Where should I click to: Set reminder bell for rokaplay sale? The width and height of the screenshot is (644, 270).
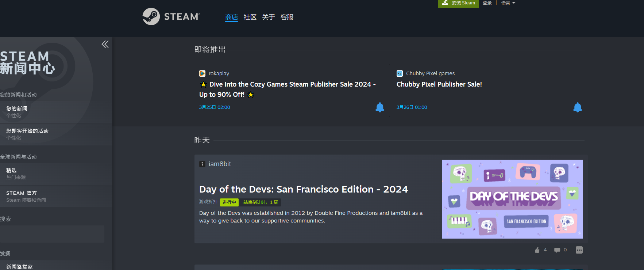380,107
